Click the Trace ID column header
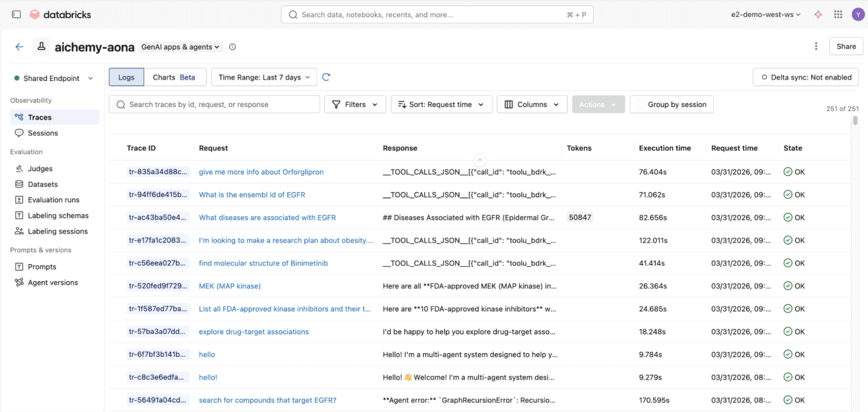This screenshot has width=868, height=412. [x=141, y=148]
